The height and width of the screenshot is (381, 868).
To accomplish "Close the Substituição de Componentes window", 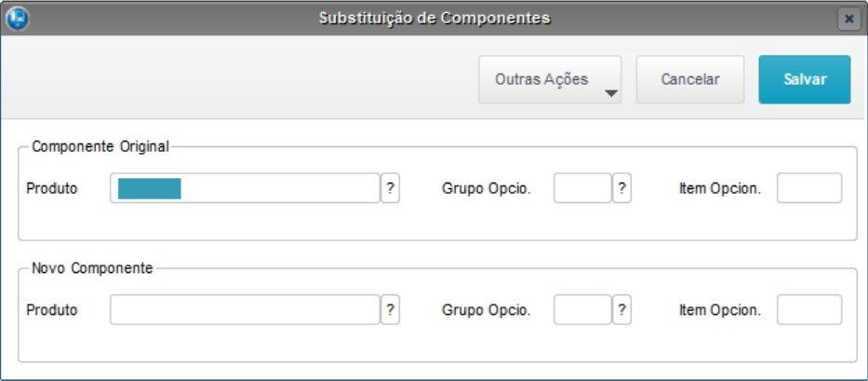I will [847, 19].
